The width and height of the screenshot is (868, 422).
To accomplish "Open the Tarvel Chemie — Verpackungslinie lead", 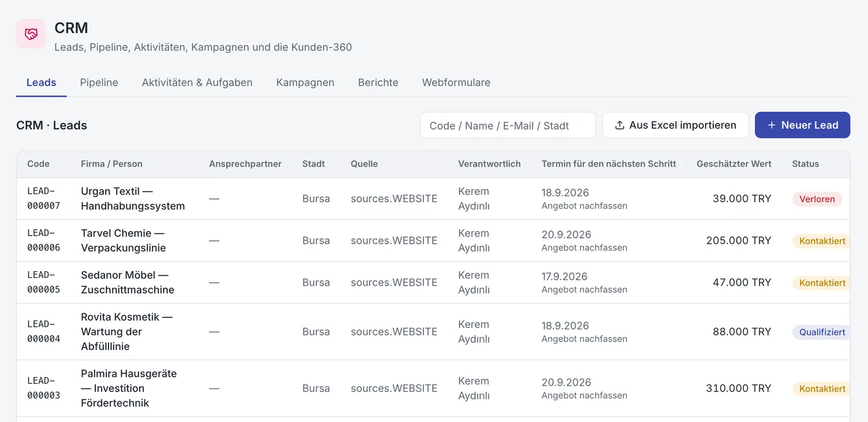I will pyautogui.click(x=123, y=240).
